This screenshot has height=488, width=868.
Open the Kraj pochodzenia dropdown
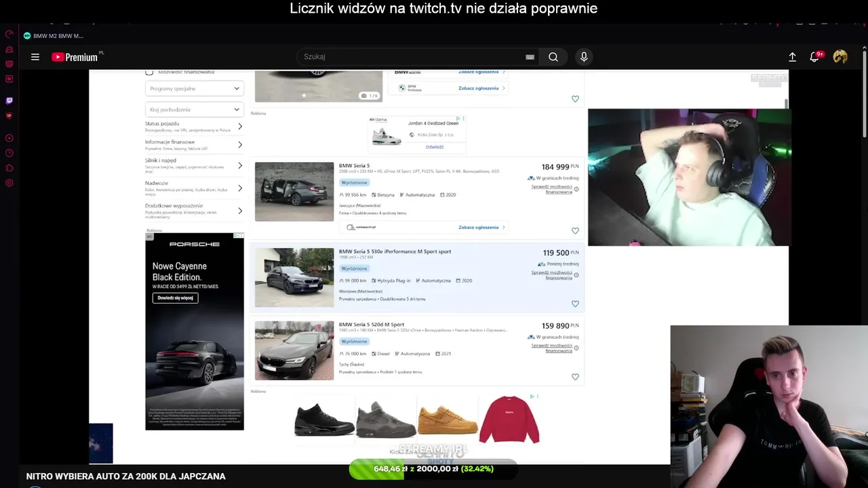[195, 109]
